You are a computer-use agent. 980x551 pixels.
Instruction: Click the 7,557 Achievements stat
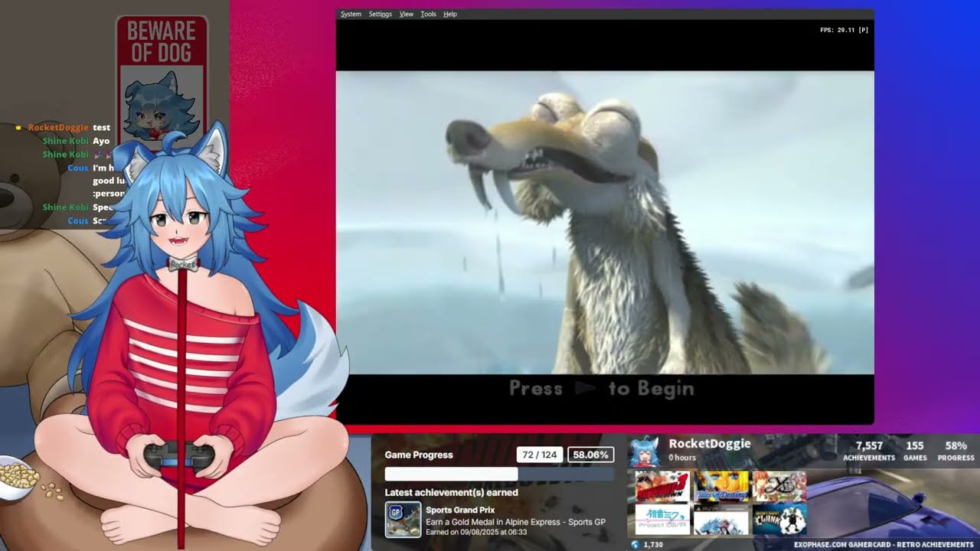click(x=869, y=451)
